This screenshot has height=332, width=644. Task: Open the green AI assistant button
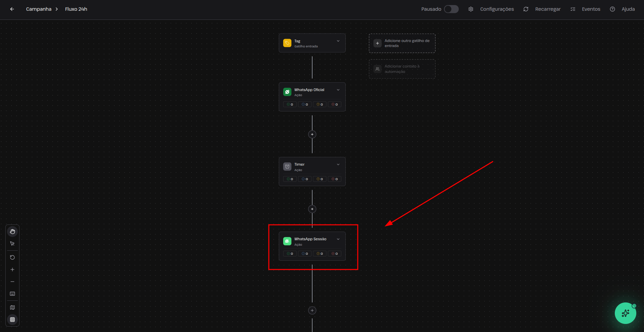pos(625,313)
